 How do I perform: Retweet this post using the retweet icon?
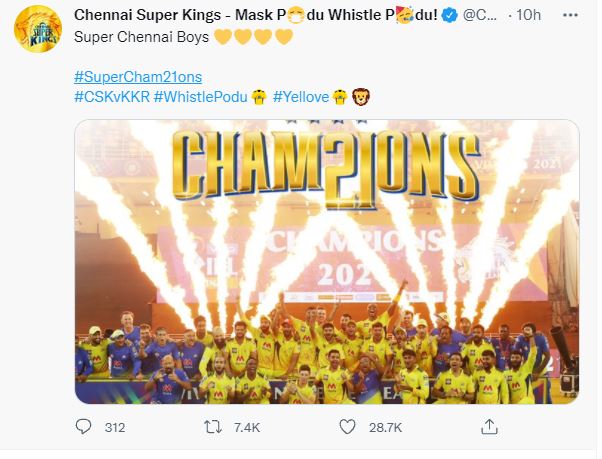point(213,427)
